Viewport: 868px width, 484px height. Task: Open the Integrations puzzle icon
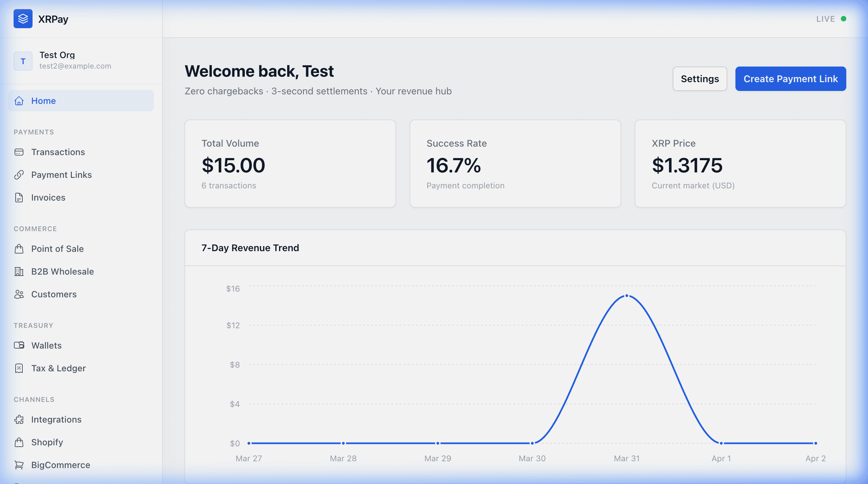pos(19,420)
